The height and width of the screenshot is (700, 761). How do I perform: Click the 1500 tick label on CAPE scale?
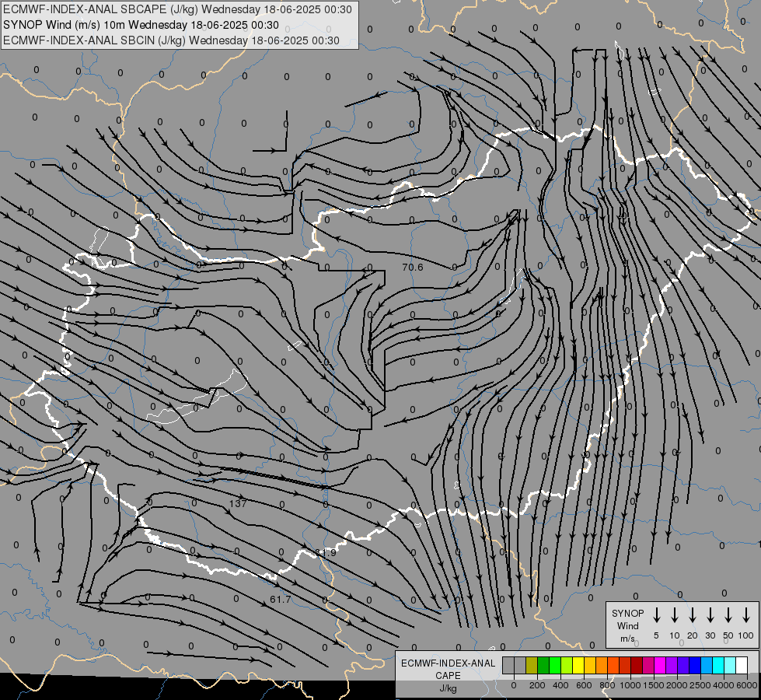pyautogui.click(x=654, y=685)
